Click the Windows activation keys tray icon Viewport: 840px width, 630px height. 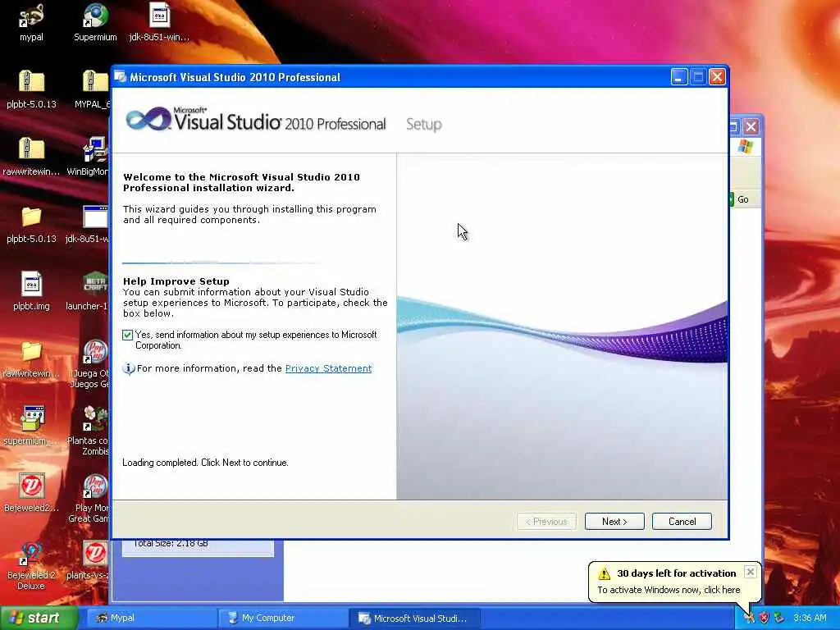749,618
